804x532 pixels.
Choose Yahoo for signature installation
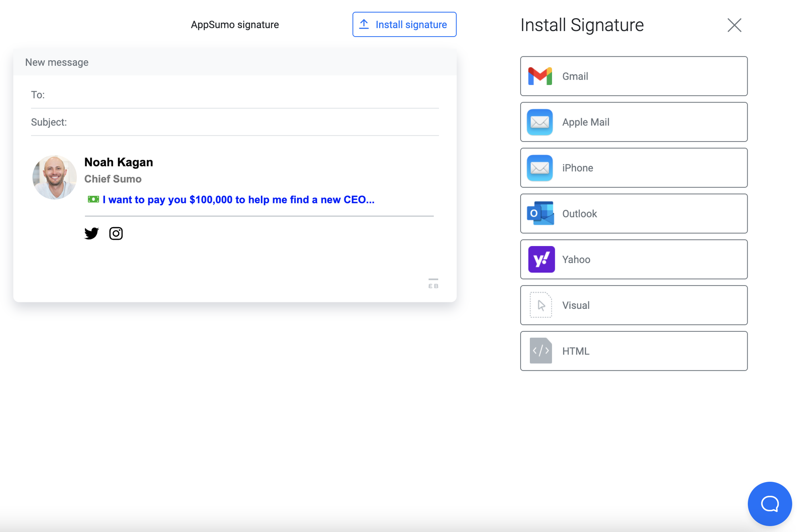pos(634,259)
